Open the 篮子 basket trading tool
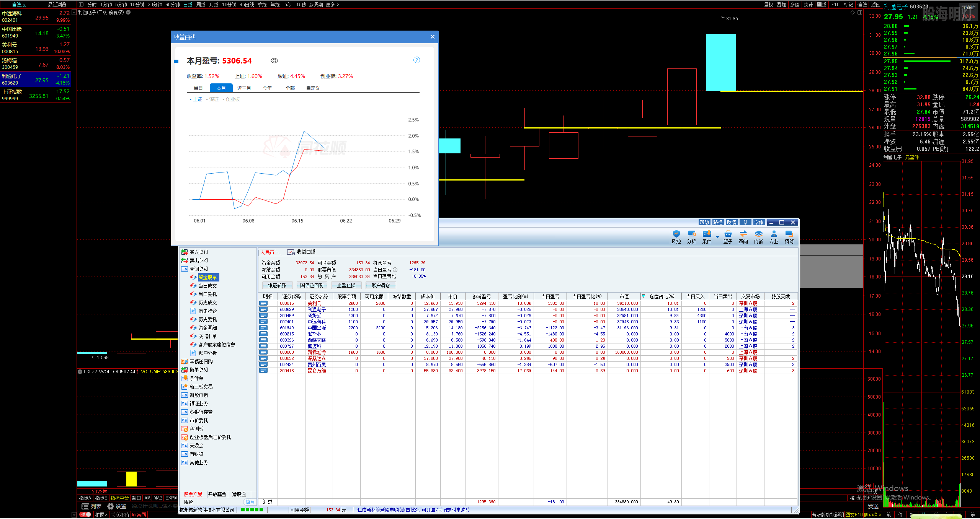Screen dimensions: 980x519 [728, 237]
